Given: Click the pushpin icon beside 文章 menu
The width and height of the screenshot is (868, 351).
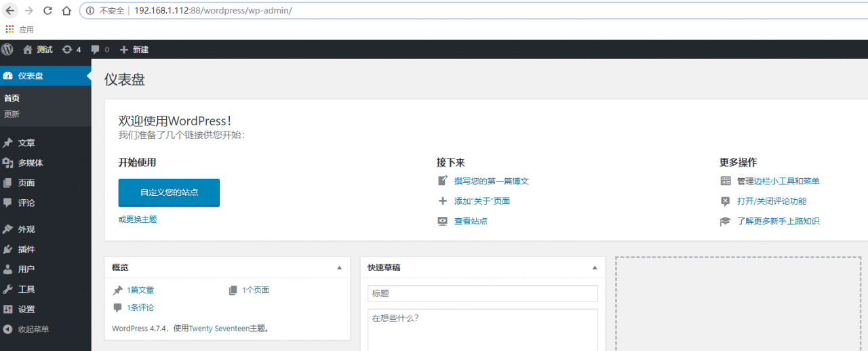Looking at the screenshot, I should [x=7, y=143].
